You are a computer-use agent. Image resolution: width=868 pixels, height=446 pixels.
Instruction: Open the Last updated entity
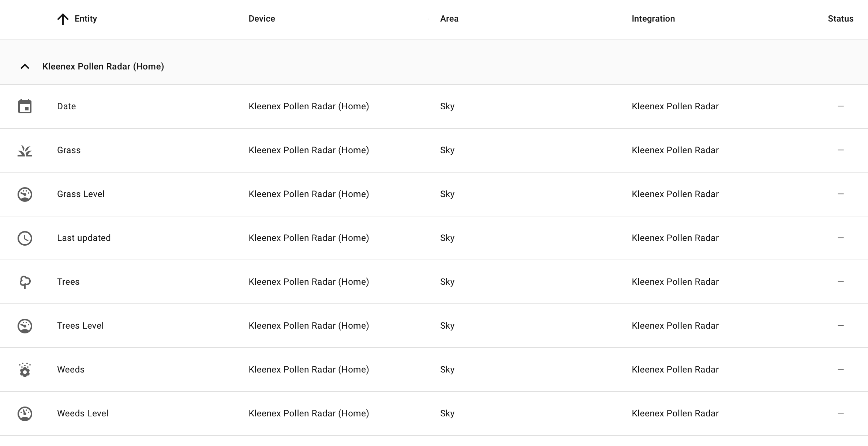pos(84,238)
